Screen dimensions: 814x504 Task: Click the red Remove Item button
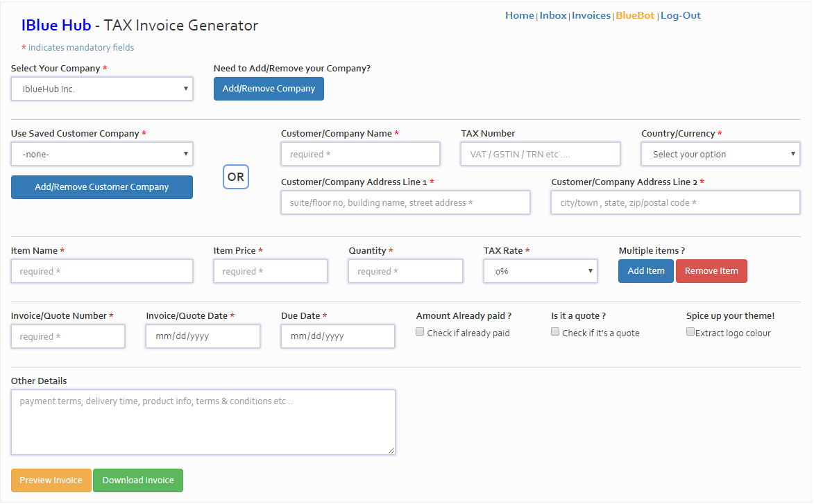[x=711, y=271]
